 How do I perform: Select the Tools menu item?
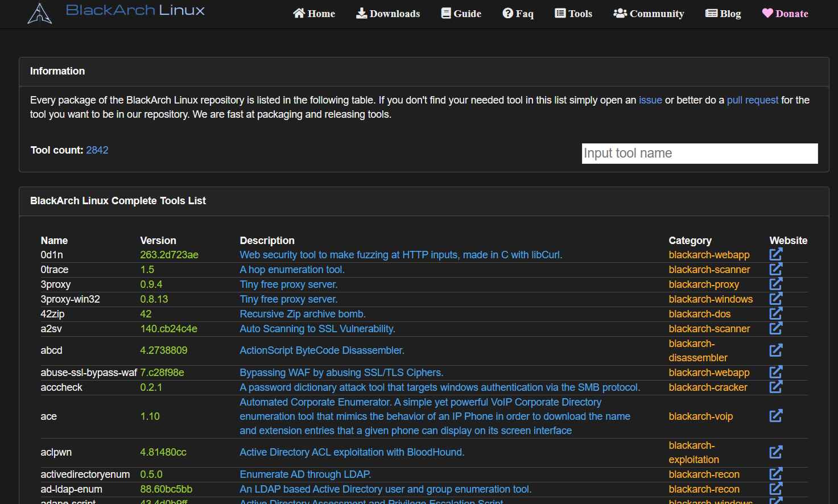[573, 13]
